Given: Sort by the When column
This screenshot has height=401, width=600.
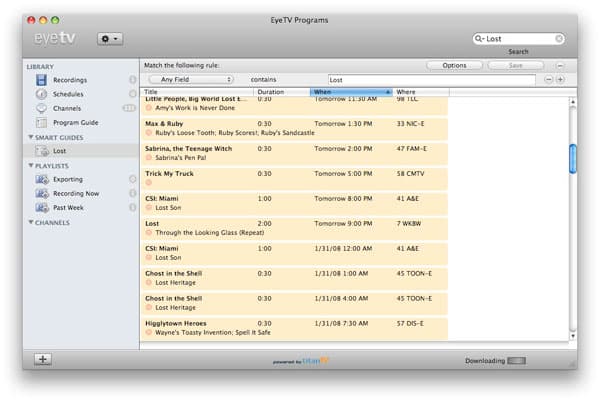Looking at the screenshot, I should click(x=351, y=92).
